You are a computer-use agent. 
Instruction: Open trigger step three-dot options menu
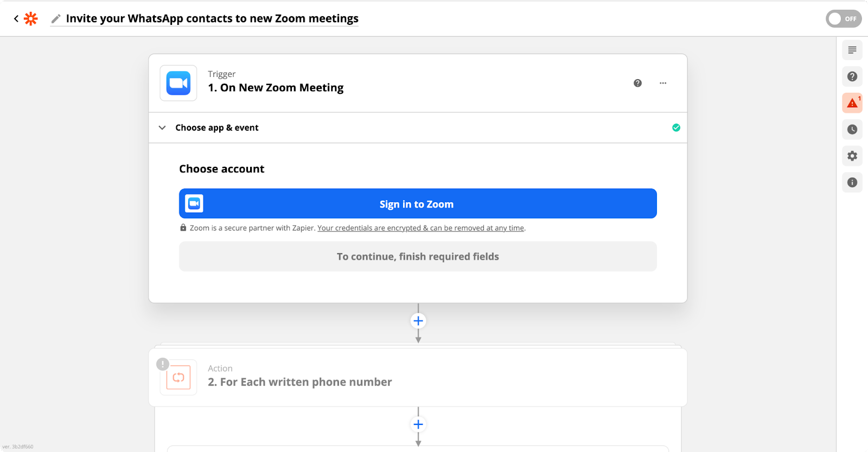pos(663,83)
